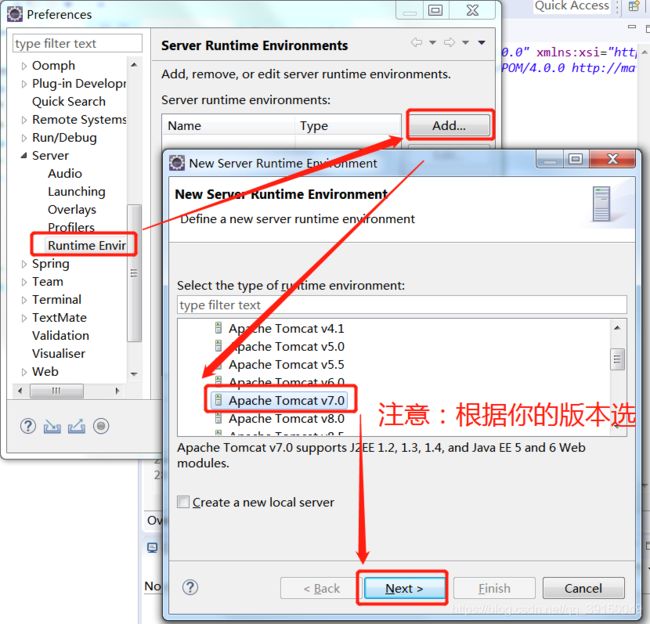This screenshot has height=624, width=650.
Task: Focus runtime type filter text field
Action: [401, 305]
